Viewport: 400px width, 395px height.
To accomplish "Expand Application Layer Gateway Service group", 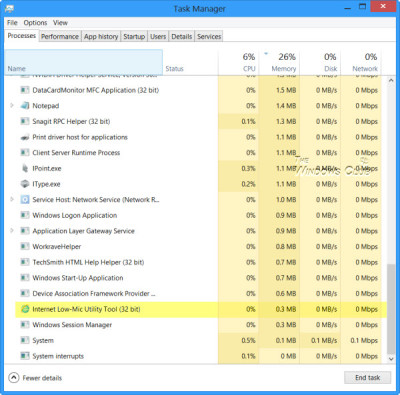I will [12, 231].
